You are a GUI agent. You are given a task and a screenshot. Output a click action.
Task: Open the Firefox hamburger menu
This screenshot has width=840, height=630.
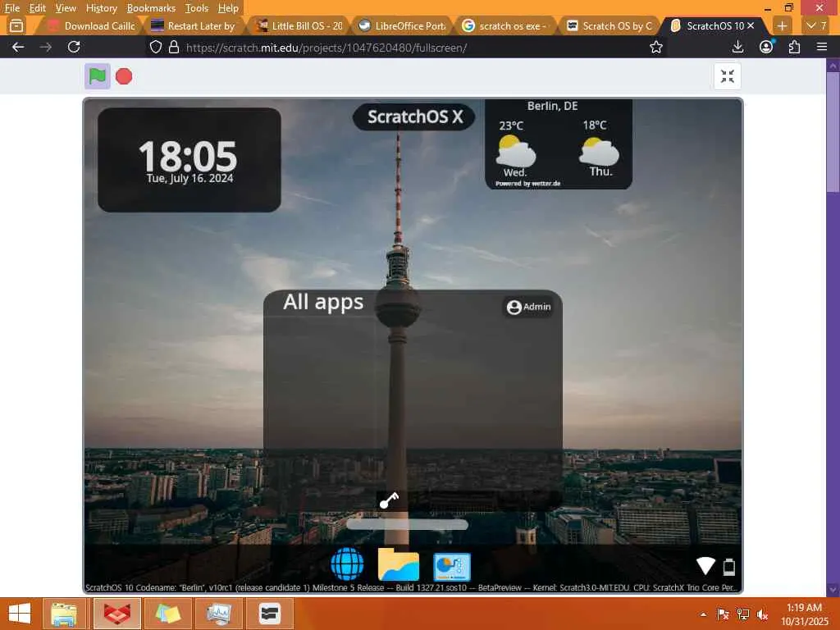pos(822,47)
